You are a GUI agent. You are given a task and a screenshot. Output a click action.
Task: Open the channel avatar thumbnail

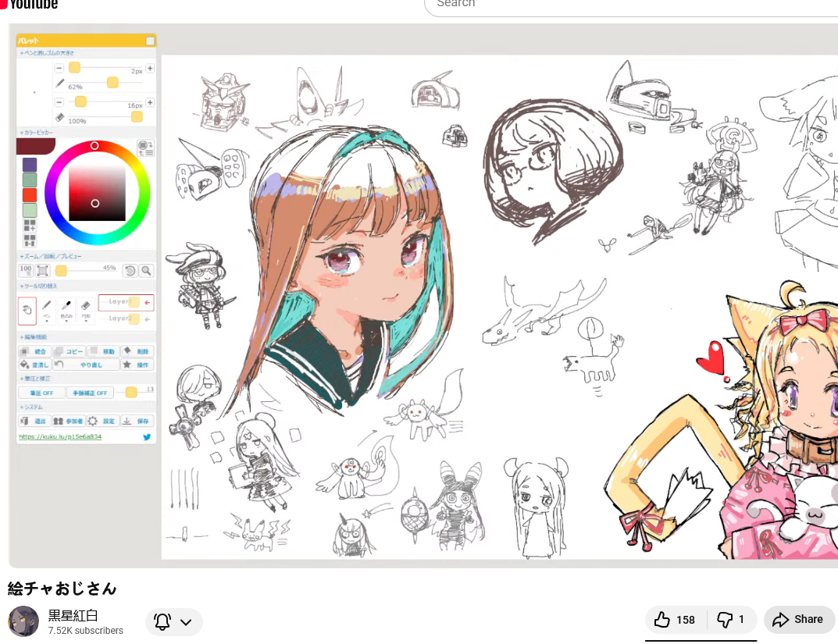click(x=23, y=621)
